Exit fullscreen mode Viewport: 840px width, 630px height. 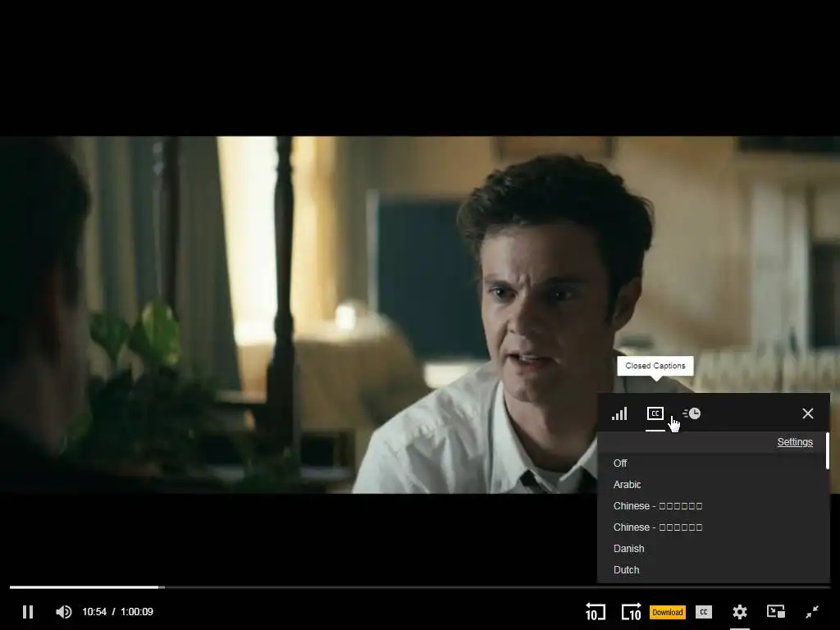[812, 612]
